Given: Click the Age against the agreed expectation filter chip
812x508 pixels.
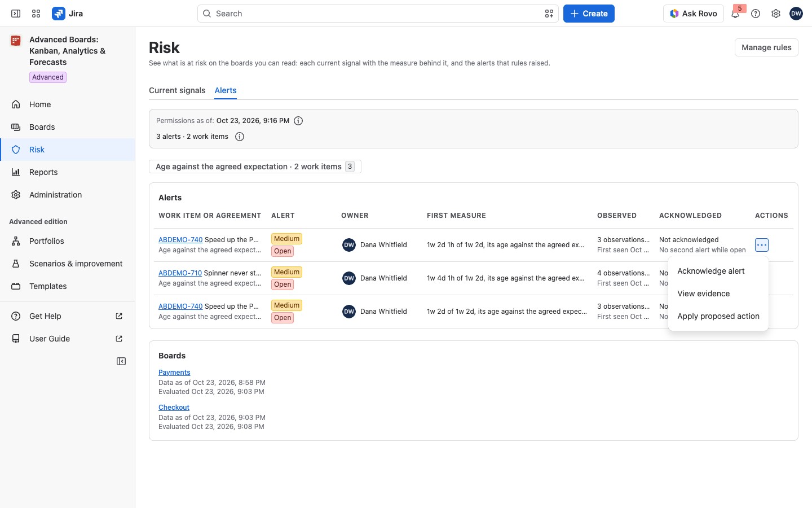Looking at the screenshot, I should coord(255,167).
